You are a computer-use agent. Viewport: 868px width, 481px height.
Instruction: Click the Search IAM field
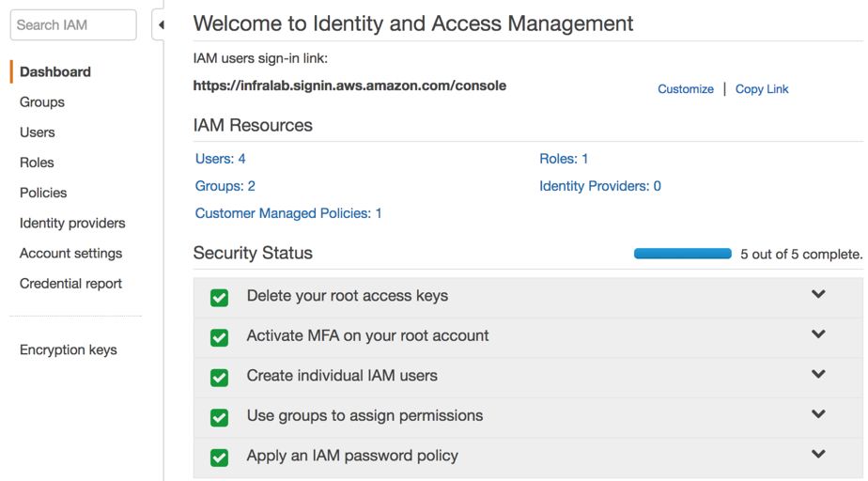(x=73, y=25)
